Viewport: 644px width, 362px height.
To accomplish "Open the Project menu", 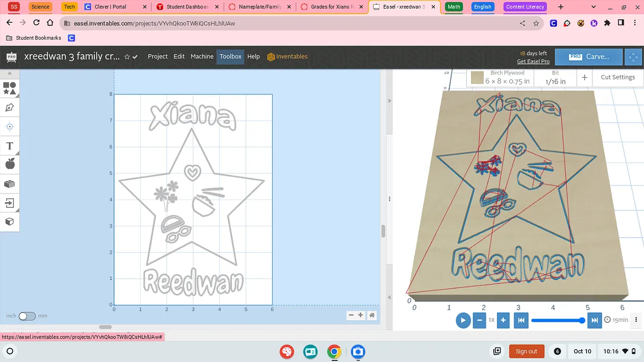I will click(x=158, y=56).
